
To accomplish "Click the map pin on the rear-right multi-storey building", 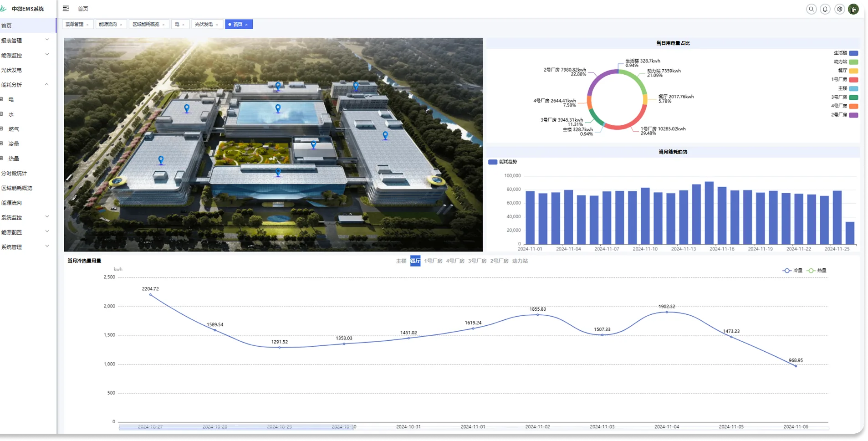I will [356, 86].
